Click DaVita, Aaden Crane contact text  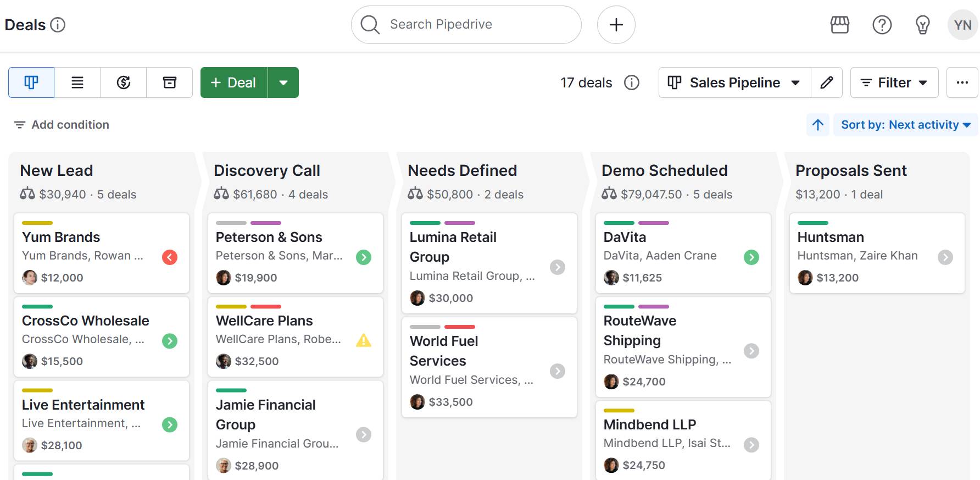coord(660,256)
